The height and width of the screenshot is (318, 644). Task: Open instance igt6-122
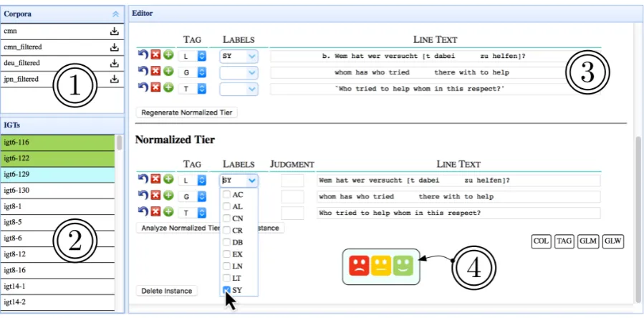(x=57, y=158)
